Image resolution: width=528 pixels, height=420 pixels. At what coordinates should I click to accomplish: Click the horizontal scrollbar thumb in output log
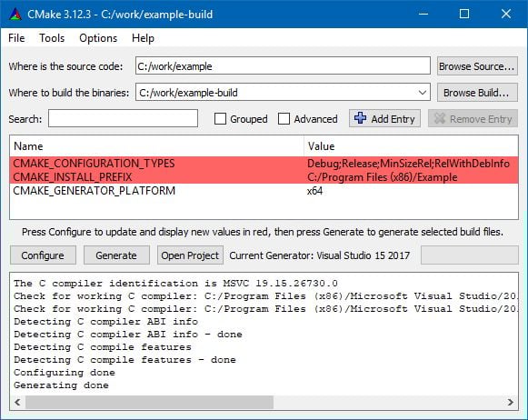click(x=150, y=402)
